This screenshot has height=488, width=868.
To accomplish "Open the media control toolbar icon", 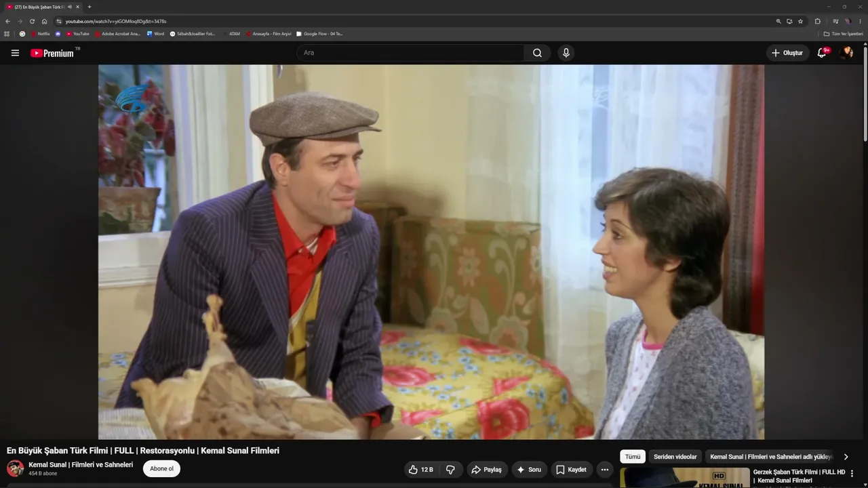I will (835, 21).
